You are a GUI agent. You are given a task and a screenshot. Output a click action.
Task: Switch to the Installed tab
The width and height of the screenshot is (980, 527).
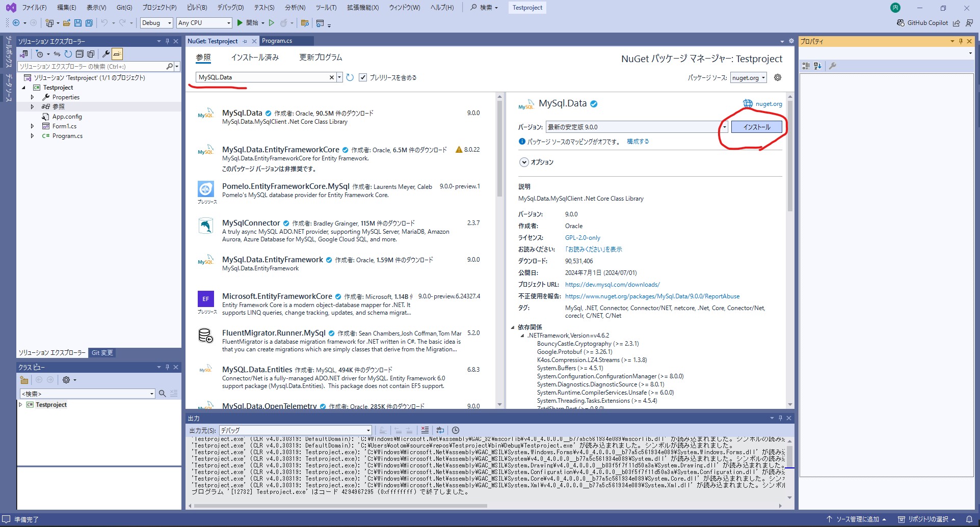255,58
